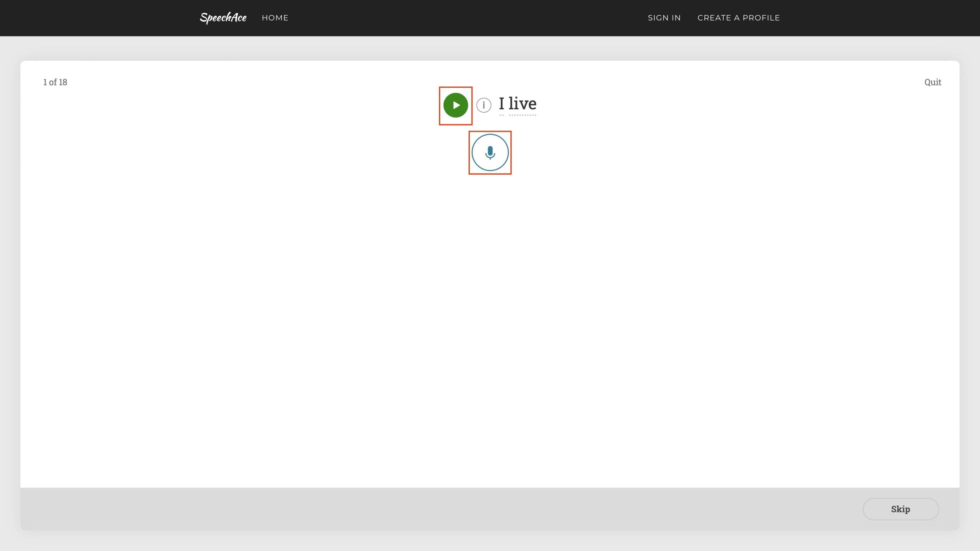The width and height of the screenshot is (980, 551).
Task: Click the "1 of 18" progress counter
Action: click(x=55, y=82)
